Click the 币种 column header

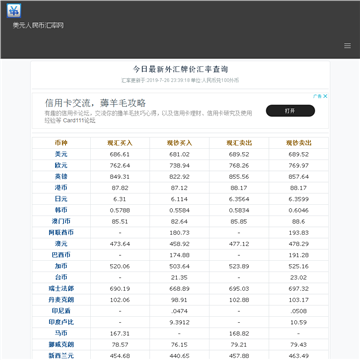(61, 143)
